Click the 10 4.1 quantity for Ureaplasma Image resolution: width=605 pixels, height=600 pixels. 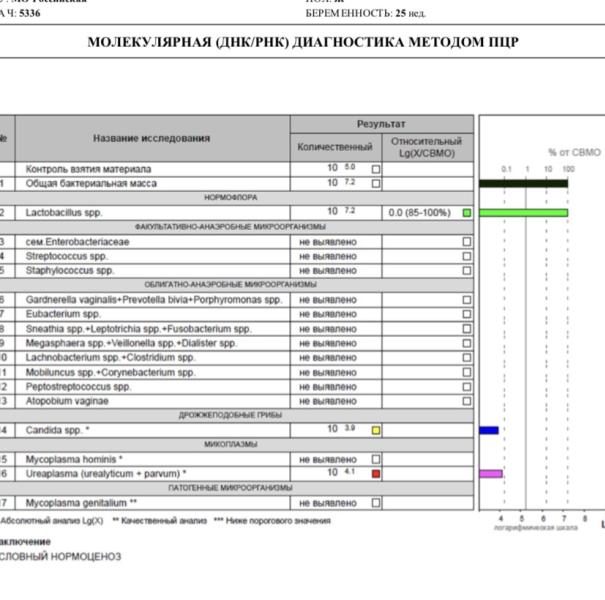coord(341,473)
